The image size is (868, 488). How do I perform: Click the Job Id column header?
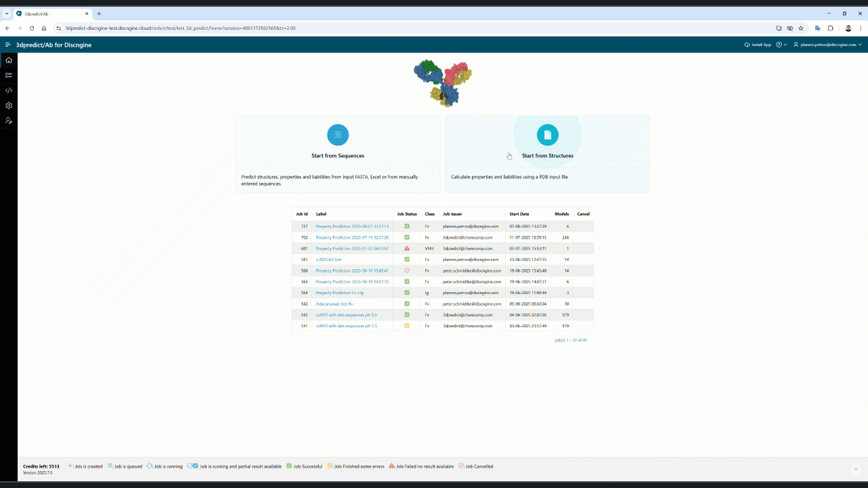pos(302,213)
